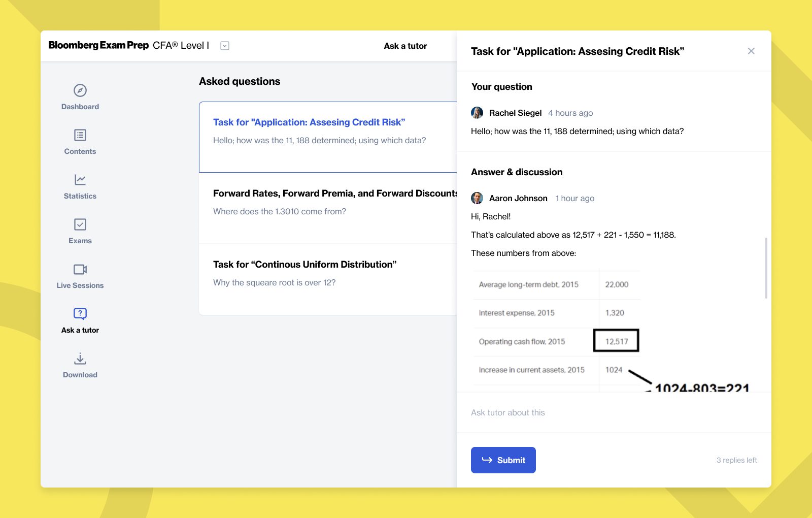The height and width of the screenshot is (518, 812).
Task: Close the task detail panel
Action: tap(751, 51)
